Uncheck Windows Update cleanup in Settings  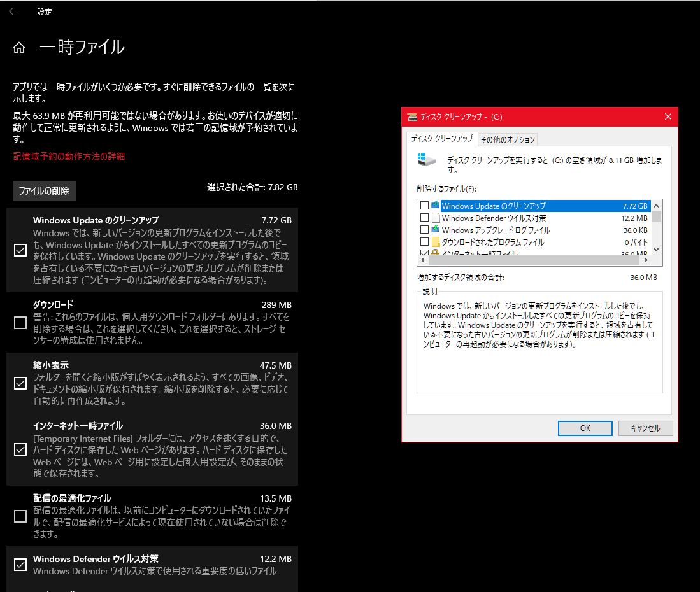pos(20,250)
